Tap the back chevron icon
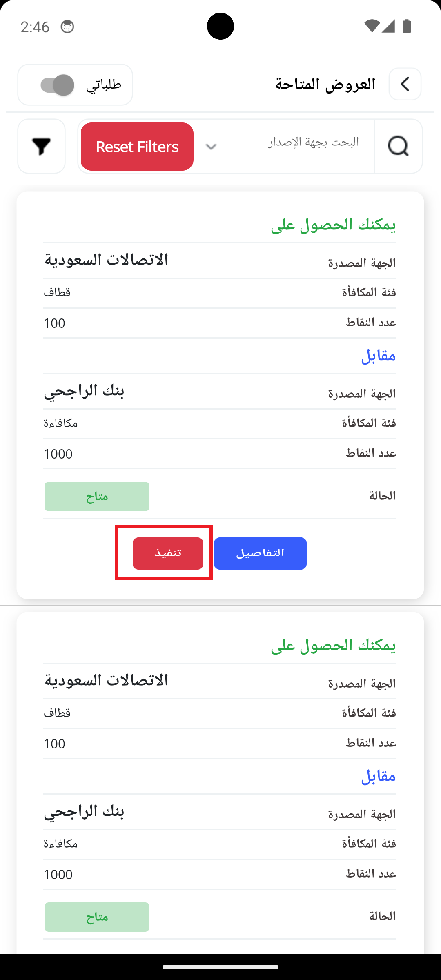Screen dimensions: 441x980 [x=405, y=84]
